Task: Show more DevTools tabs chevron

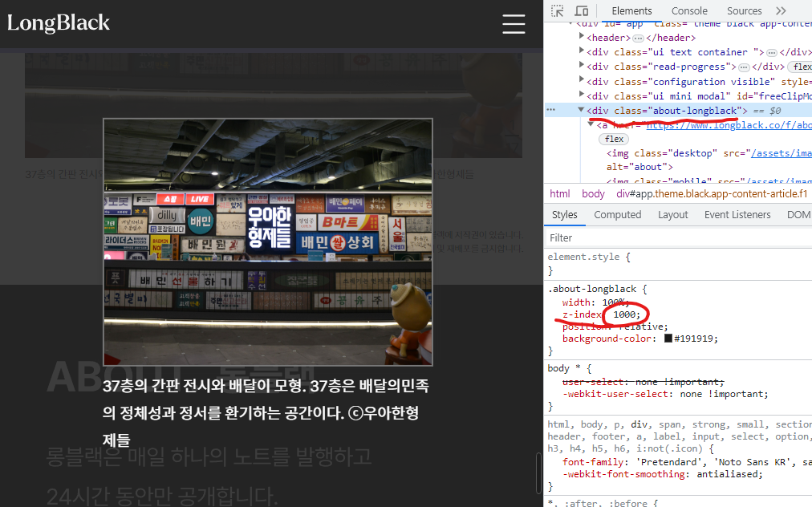Action: [x=781, y=11]
